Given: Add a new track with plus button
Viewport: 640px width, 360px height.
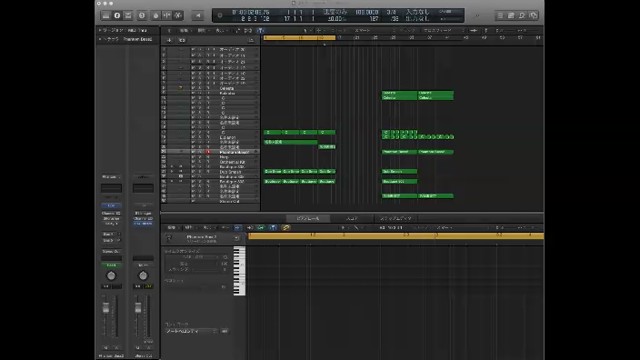Looking at the screenshot, I should pos(169,40).
